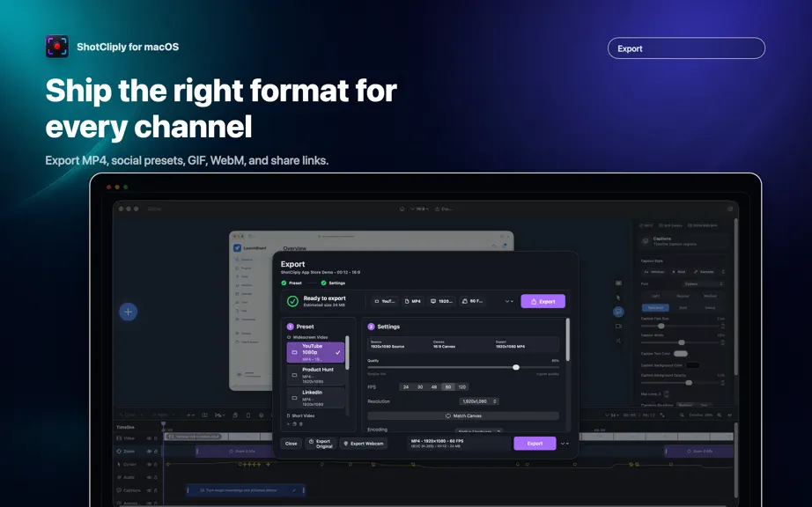Click the 1920 resolution chip
Viewport: 812px width, 507px height.
[442, 301]
